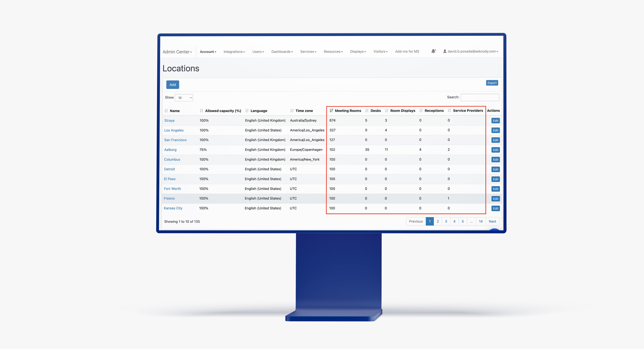Focus the Search input field

pyautogui.click(x=480, y=97)
